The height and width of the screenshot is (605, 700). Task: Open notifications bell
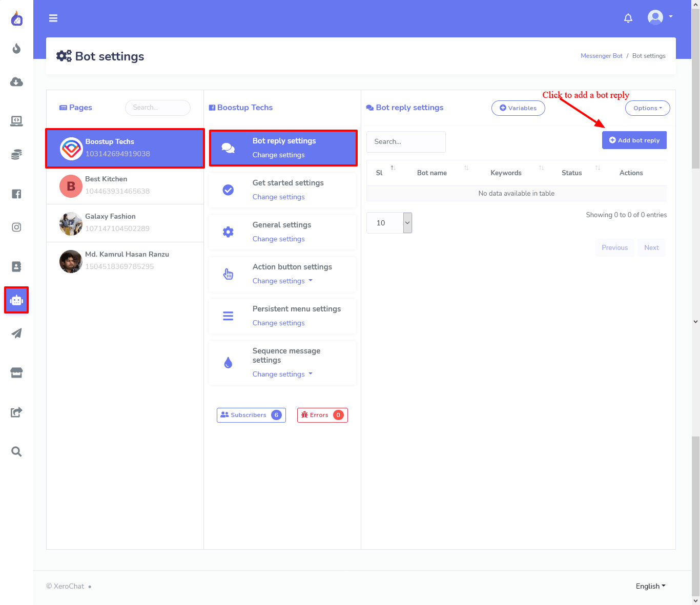pyautogui.click(x=628, y=18)
